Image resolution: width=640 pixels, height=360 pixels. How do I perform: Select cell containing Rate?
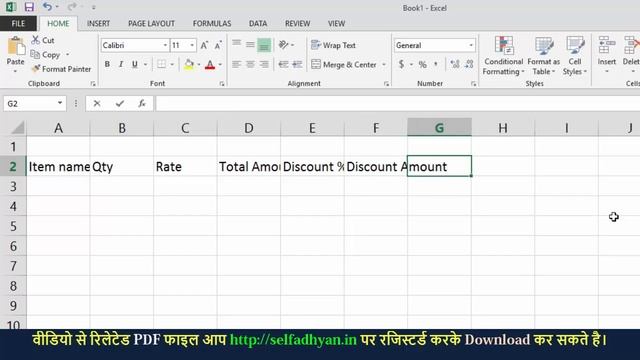tap(185, 167)
